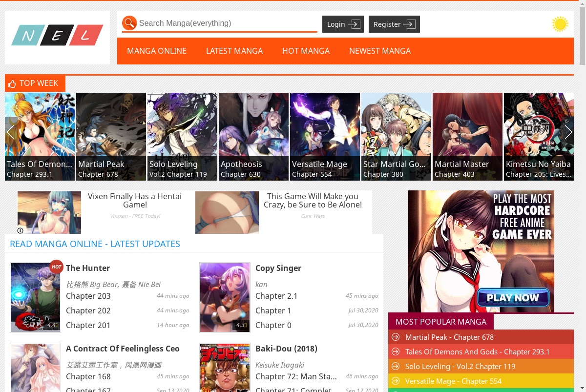This screenshot has width=586, height=392.
Task: Select the MOST POPULAR MANGA header tab
Action: click(x=441, y=322)
